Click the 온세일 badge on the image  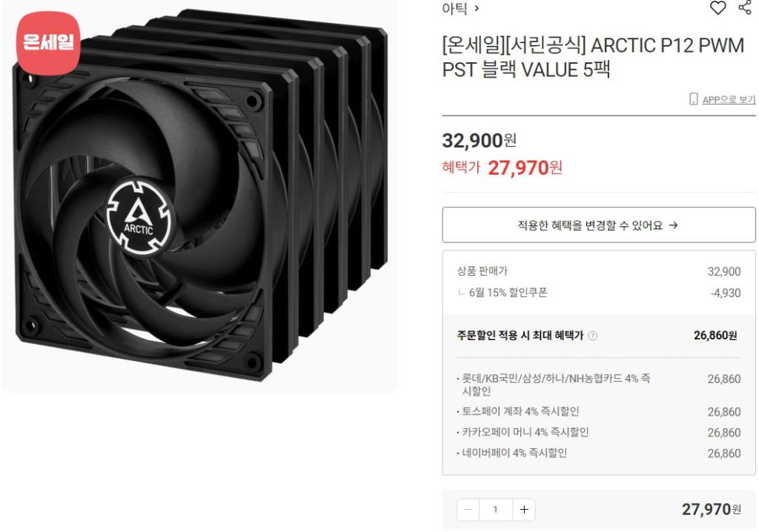(x=48, y=43)
